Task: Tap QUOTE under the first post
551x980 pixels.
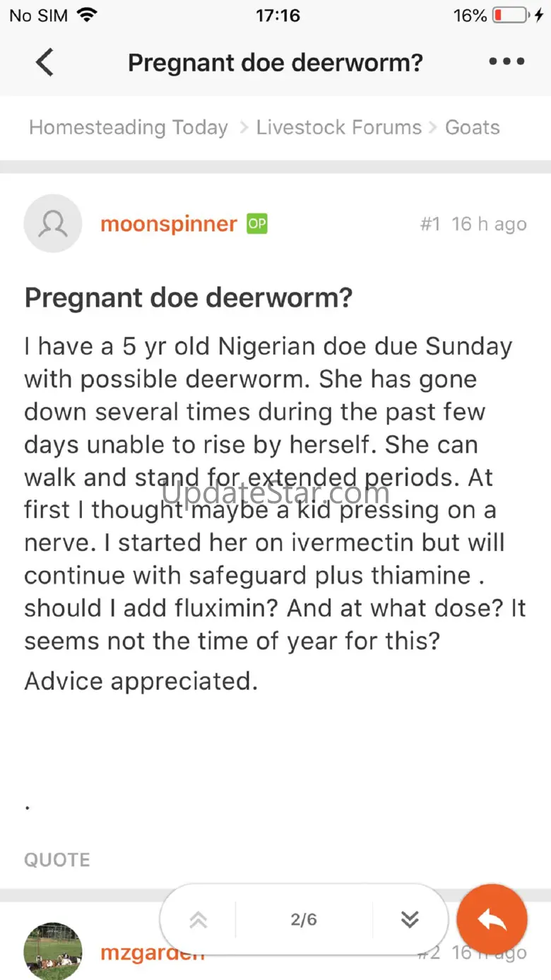Action: click(x=57, y=860)
